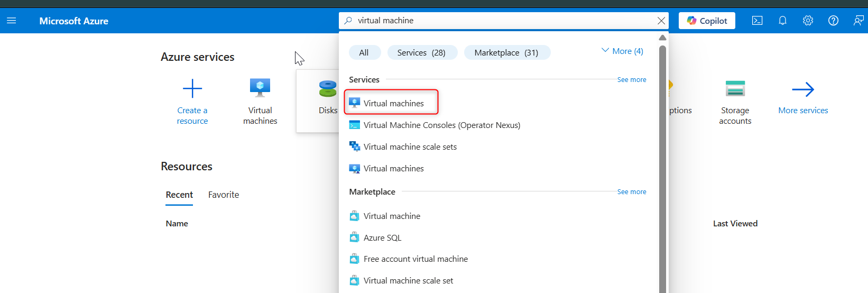The image size is (868, 293).
Task: Click the Azure SQL marketplace bag icon
Action: coord(355,237)
